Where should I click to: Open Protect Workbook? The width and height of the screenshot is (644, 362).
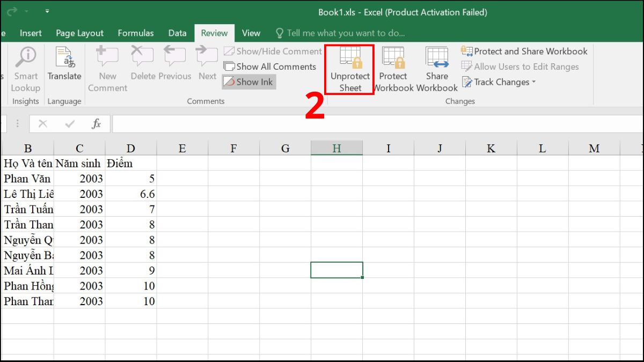click(393, 70)
